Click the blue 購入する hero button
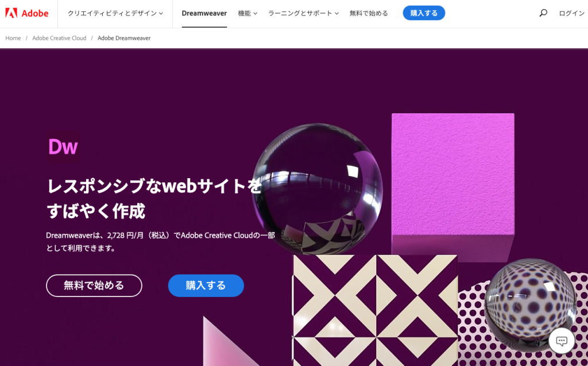The height and width of the screenshot is (366, 588). coord(206,286)
